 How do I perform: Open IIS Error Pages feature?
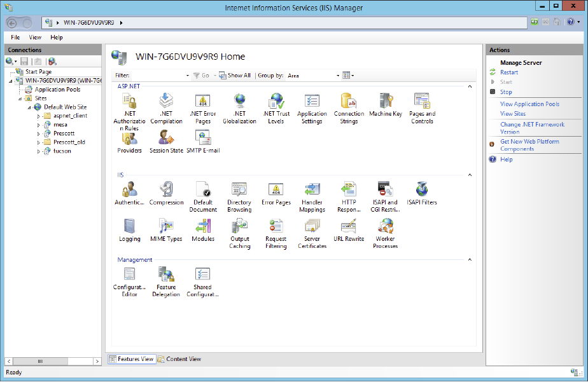click(x=276, y=194)
